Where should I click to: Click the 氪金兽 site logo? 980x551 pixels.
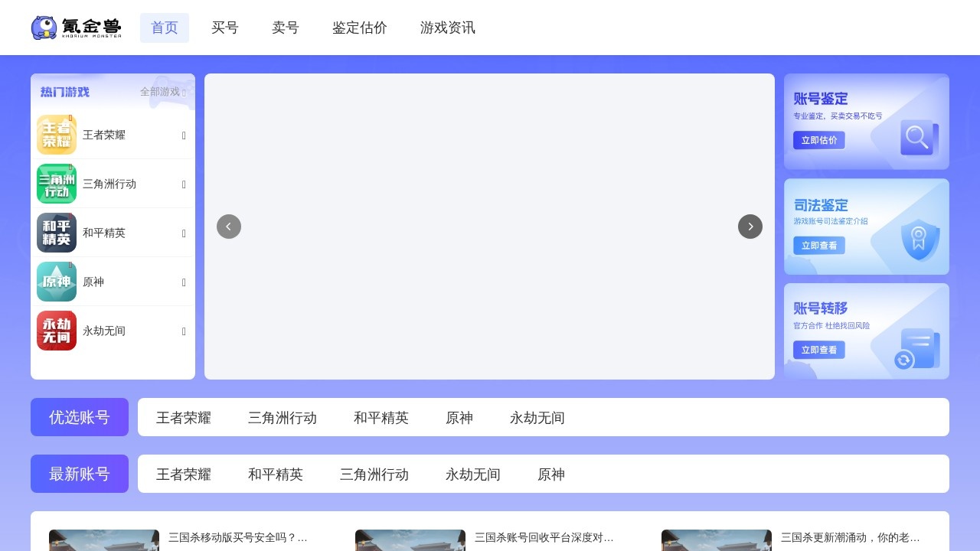(x=76, y=27)
